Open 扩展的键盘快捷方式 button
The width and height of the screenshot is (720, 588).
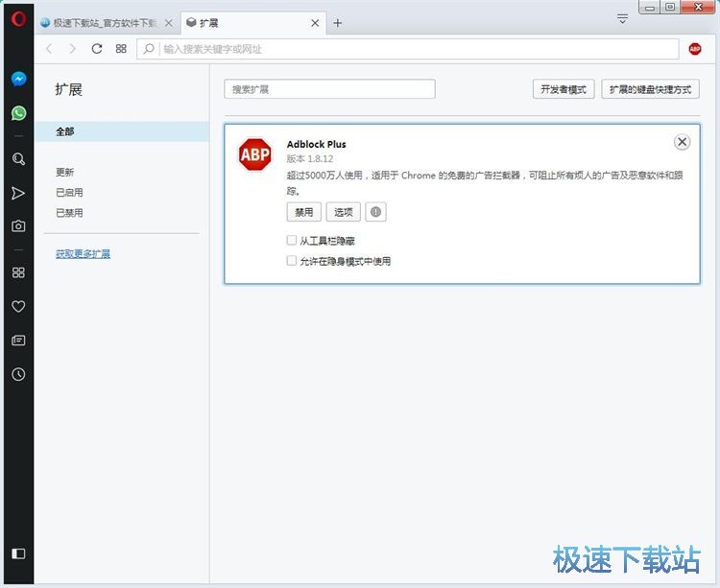tap(650, 89)
